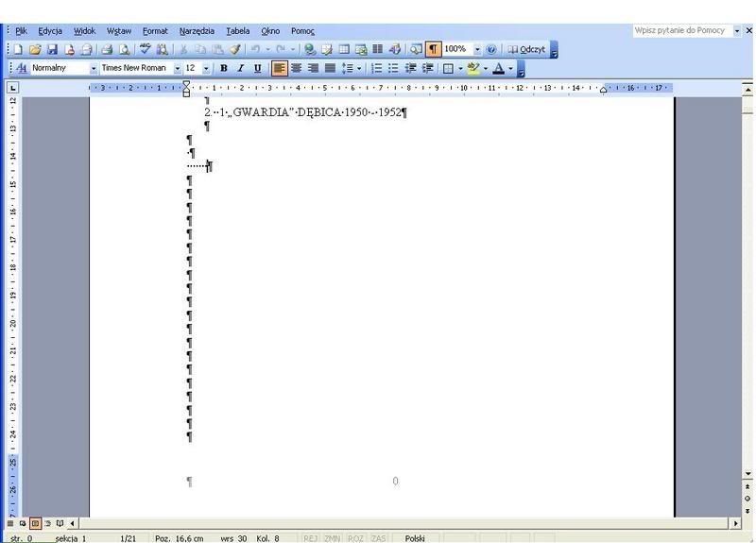Insert Excel worksheet icon
Image resolution: width=756 pixels, height=543 pixels.
coord(361,49)
